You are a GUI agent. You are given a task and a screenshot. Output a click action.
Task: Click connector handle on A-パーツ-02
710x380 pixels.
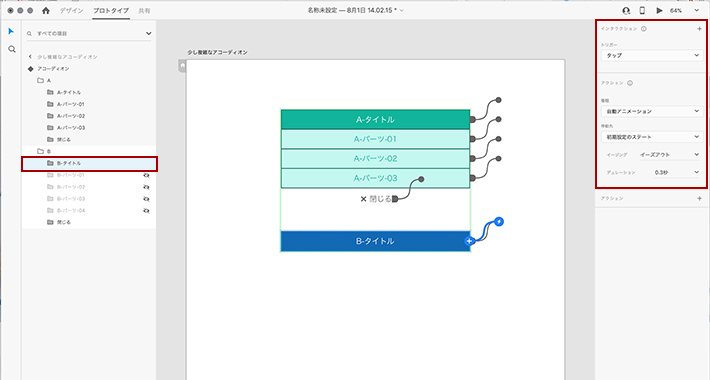click(x=472, y=159)
